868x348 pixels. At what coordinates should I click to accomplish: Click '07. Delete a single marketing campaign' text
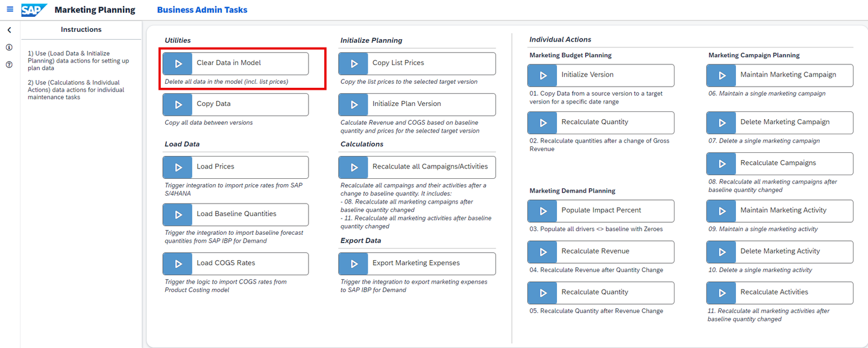click(x=764, y=140)
